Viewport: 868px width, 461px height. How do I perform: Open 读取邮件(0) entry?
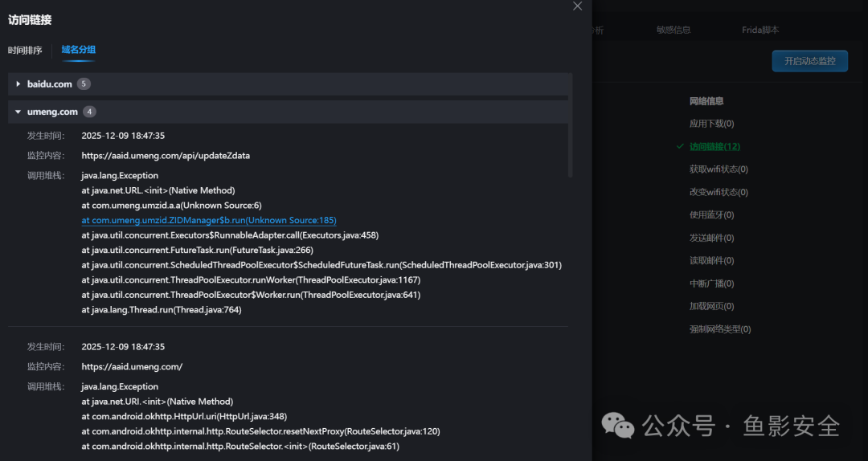click(712, 261)
